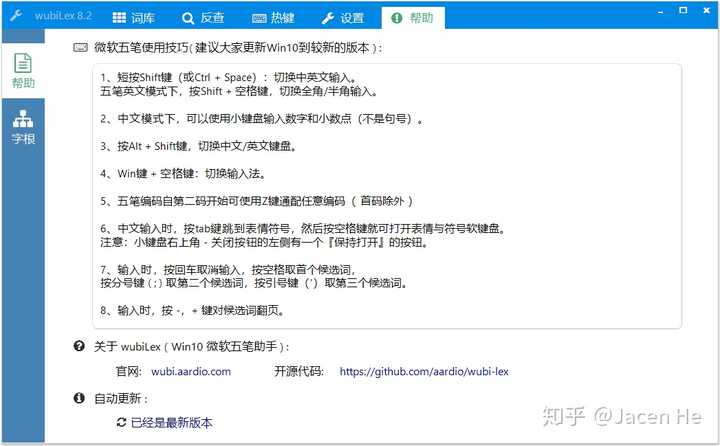Maximize the wubiLex window
This screenshot has width=720, height=446.
click(x=683, y=10)
